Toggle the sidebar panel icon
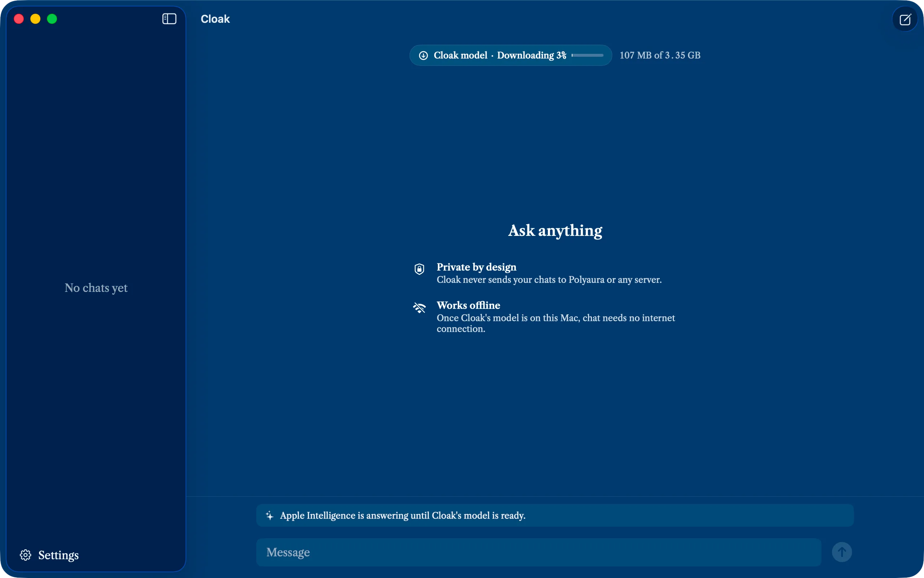The width and height of the screenshot is (924, 578). coord(169,19)
